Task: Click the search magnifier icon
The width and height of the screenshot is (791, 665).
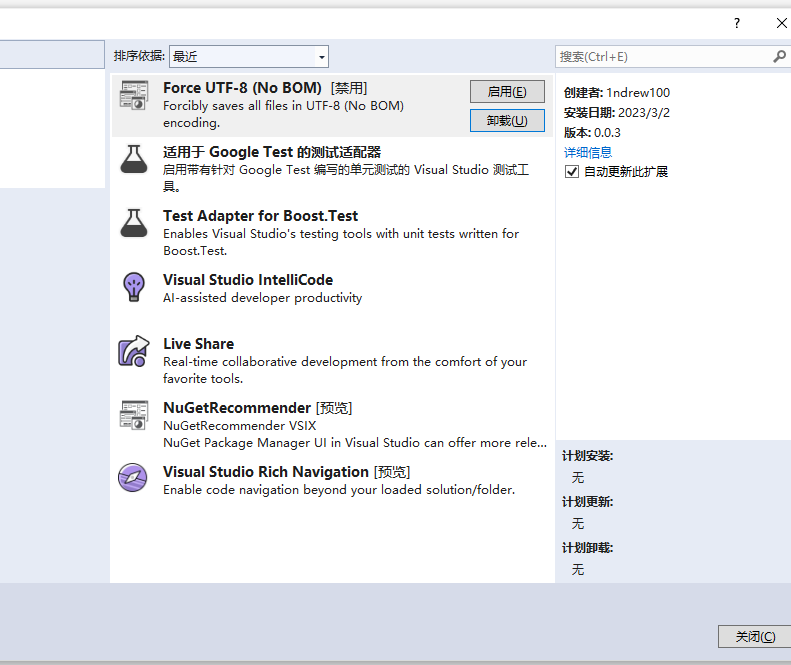Action: (x=779, y=57)
